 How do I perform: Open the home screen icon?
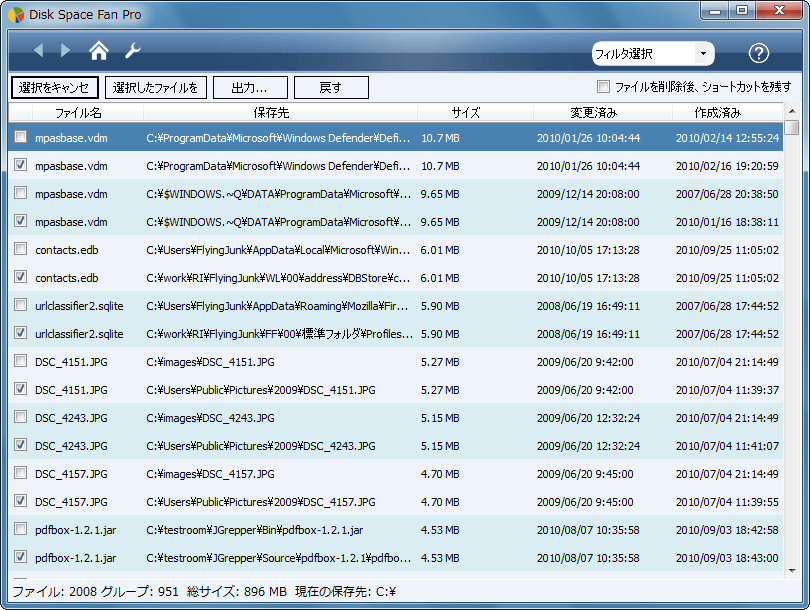tap(99, 51)
